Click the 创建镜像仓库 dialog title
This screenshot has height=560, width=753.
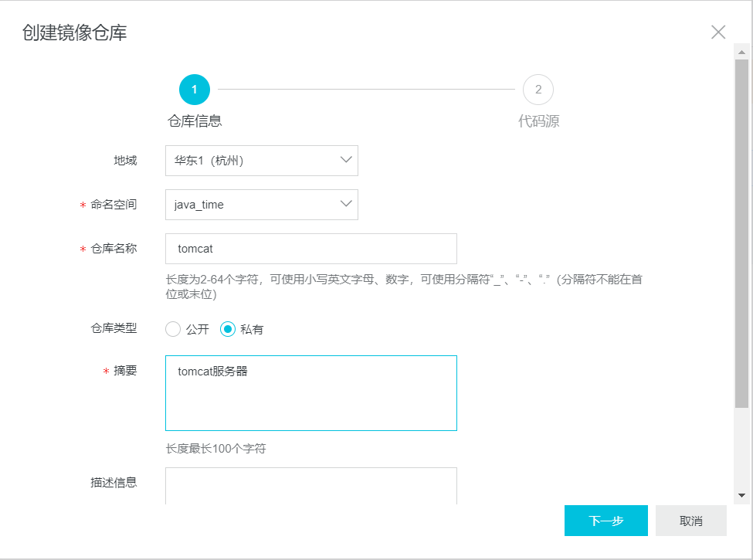pyautogui.click(x=74, y=32)
